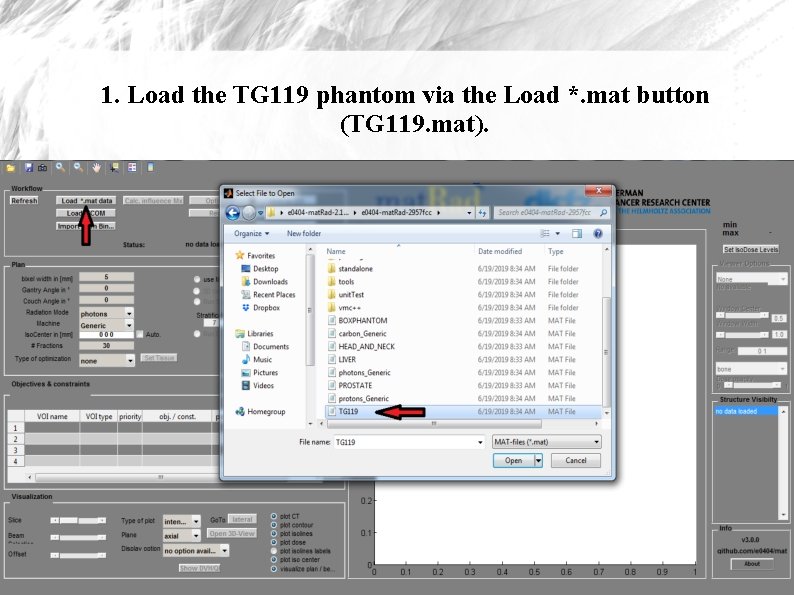Screen dimensions: 794x595
Task: Go back with the dialog's blue arrow
Action: (232, 213)
